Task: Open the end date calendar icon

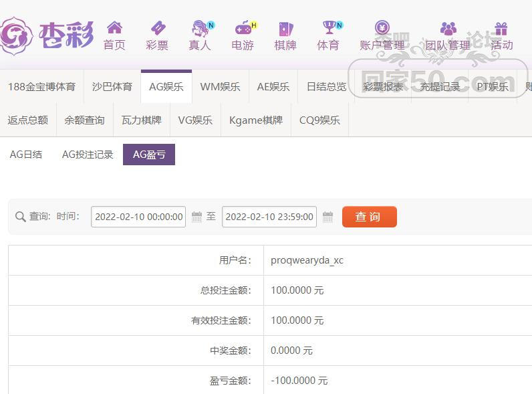Action: [x=327, y=217]
